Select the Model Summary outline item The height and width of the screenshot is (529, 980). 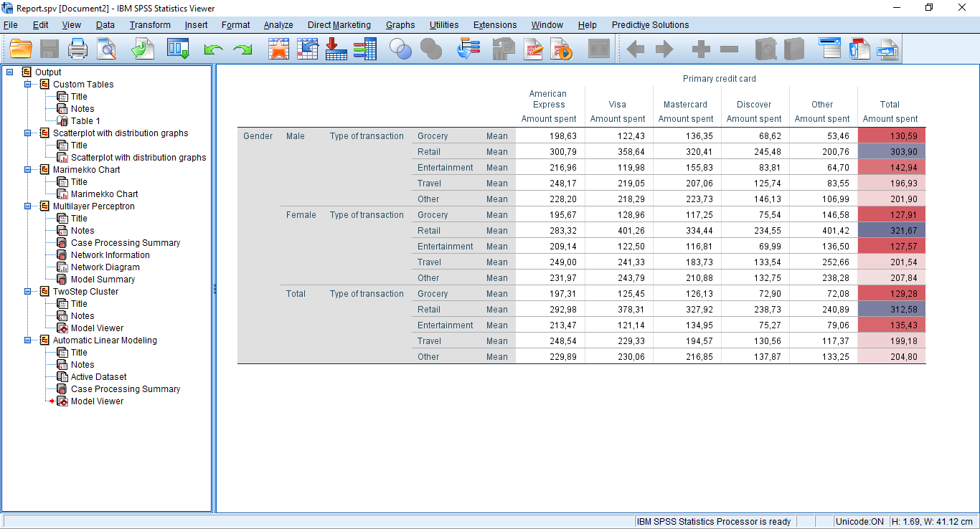pos(103,279)
